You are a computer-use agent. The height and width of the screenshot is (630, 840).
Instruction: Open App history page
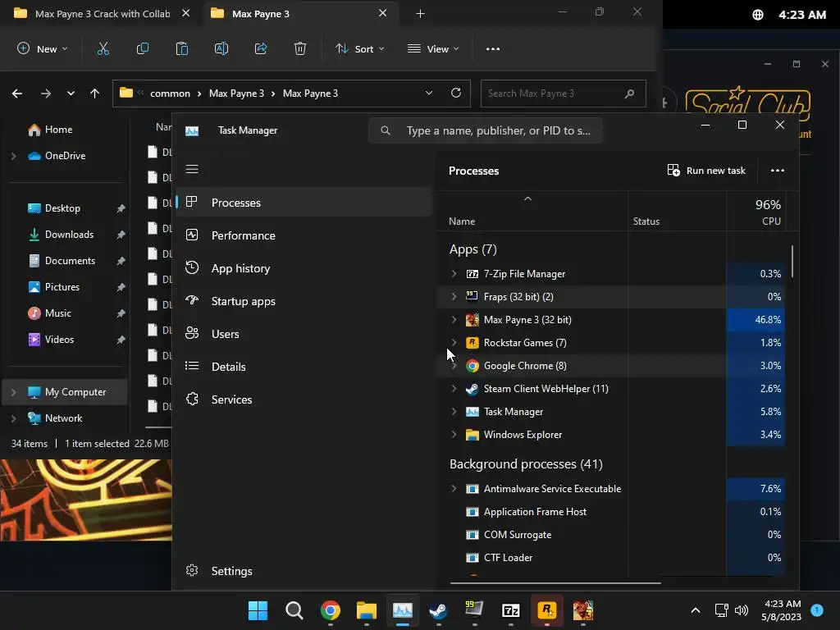click(x=304, y=268)
